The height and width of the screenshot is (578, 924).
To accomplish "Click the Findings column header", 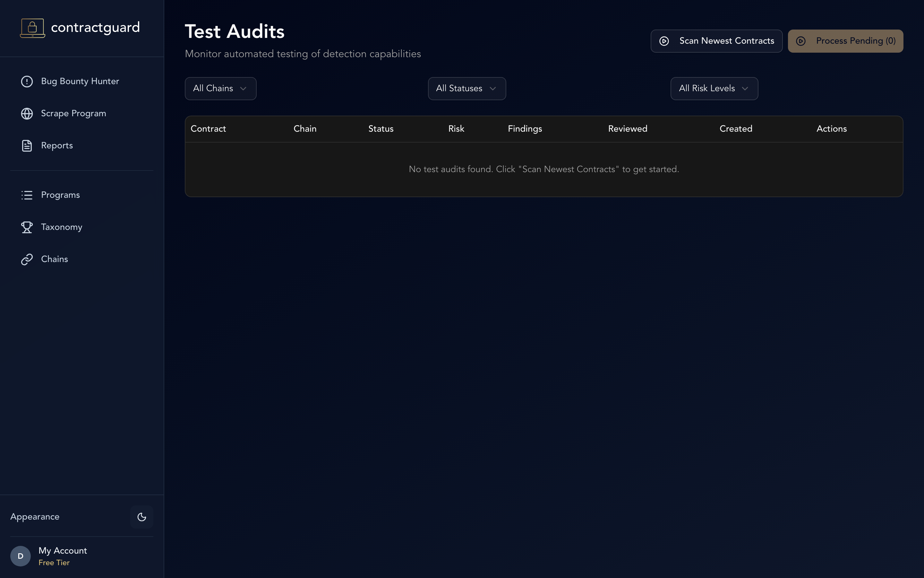I will (x=525, y=129).
